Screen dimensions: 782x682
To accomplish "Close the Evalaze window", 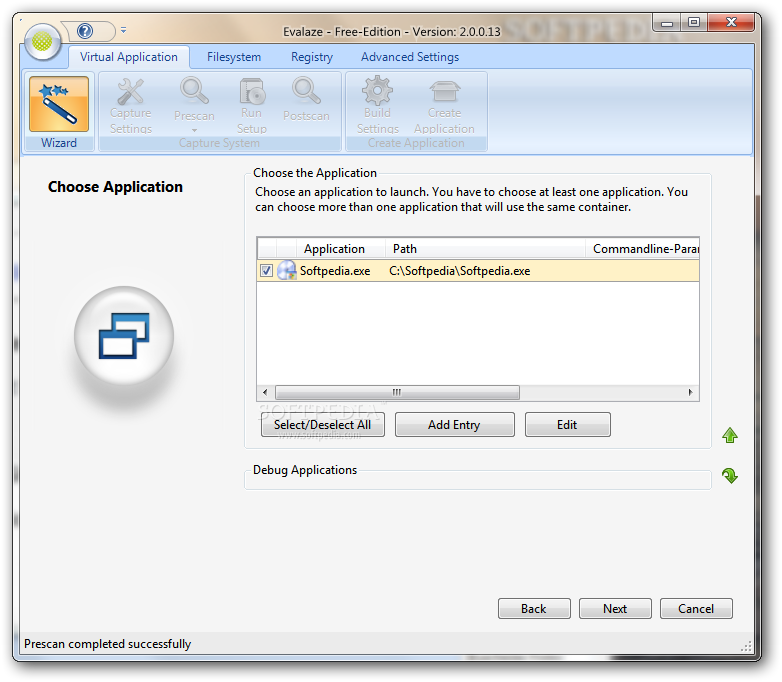I will [x=731, y=23].
